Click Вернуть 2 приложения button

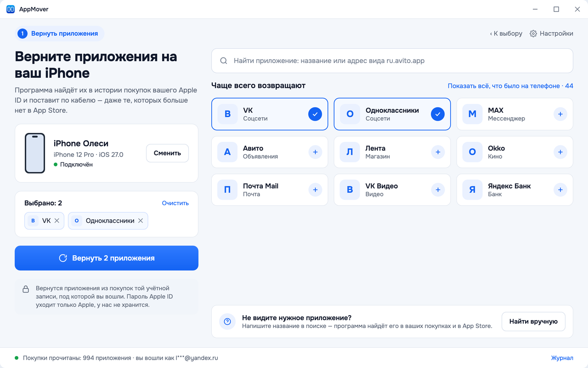tap(107, 258)
